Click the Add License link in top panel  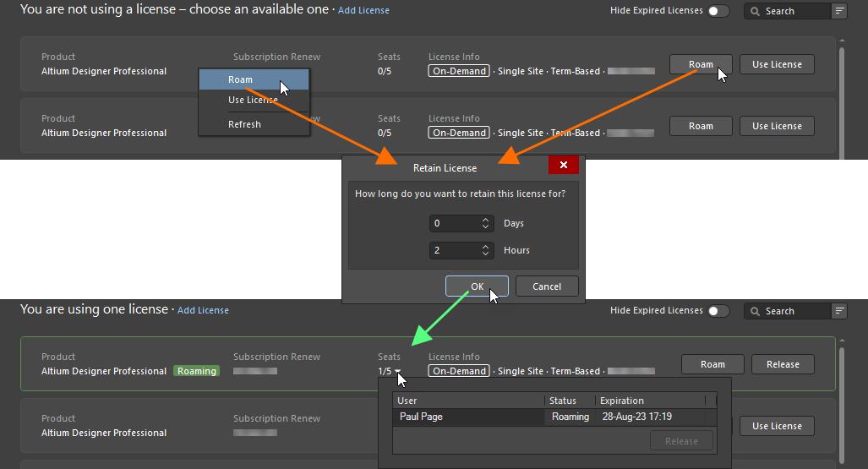(363, 10)
